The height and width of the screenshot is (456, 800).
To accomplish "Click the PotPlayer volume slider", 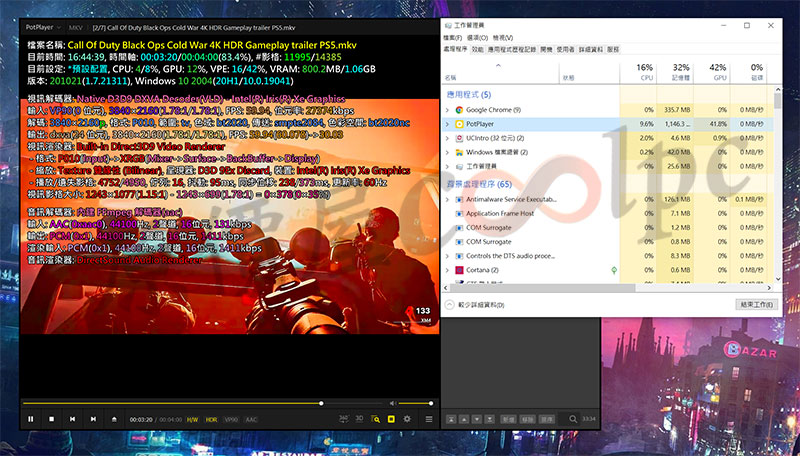I will point(415,403).
